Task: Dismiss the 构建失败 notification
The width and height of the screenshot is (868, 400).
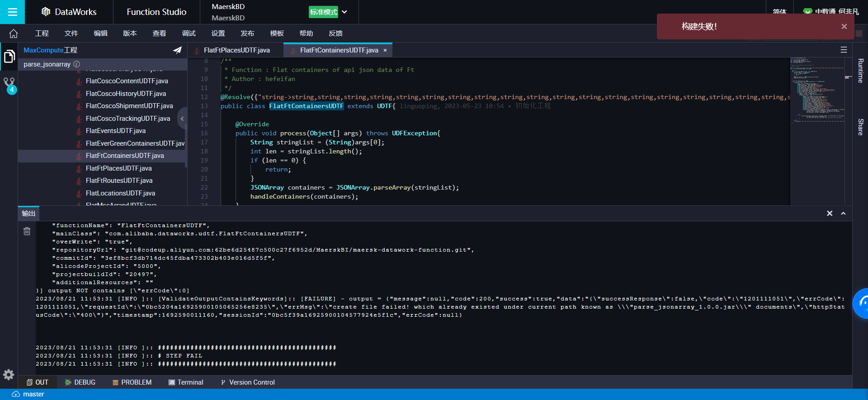Action: pyautogui.click(x=844, y=26)
